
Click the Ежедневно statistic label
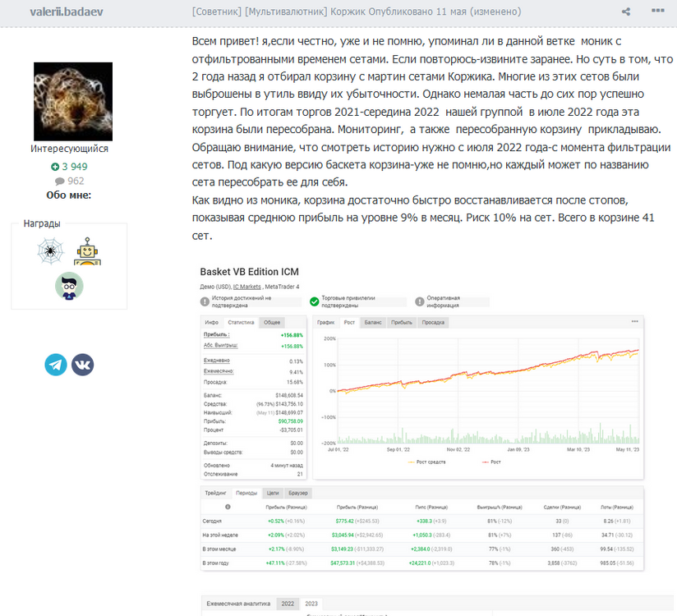coord(217,361)
